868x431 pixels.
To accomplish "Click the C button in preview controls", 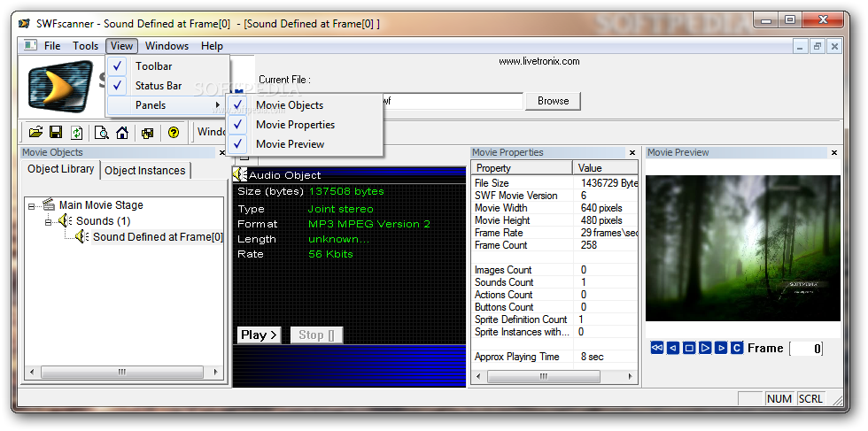I will 737,348.
